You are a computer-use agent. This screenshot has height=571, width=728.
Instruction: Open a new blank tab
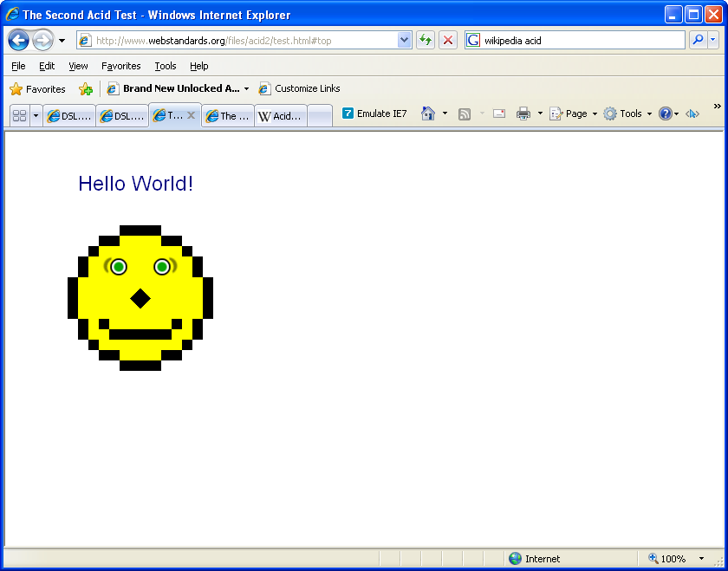320,115
